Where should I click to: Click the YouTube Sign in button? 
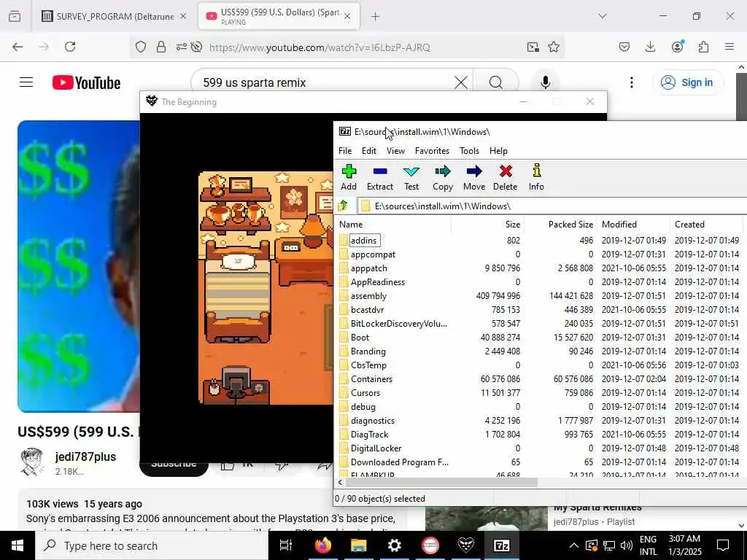pos(687,82)
